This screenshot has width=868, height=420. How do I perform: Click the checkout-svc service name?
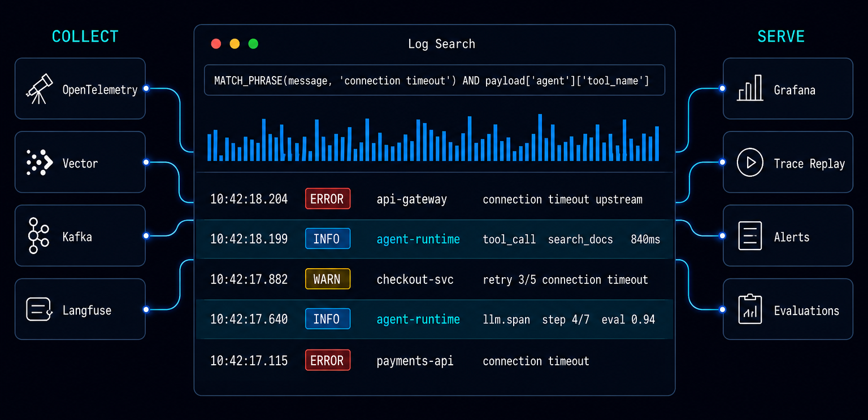[x=415, y=279]
